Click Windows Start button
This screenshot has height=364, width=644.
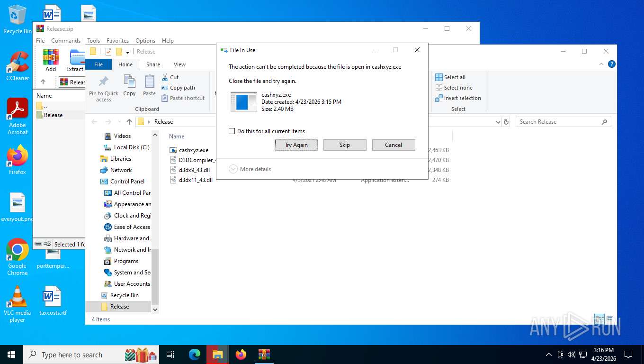point(11,355)
